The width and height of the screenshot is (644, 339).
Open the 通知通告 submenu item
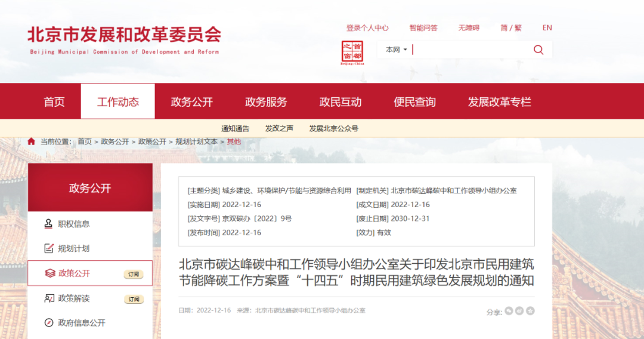tap(235, 128)
